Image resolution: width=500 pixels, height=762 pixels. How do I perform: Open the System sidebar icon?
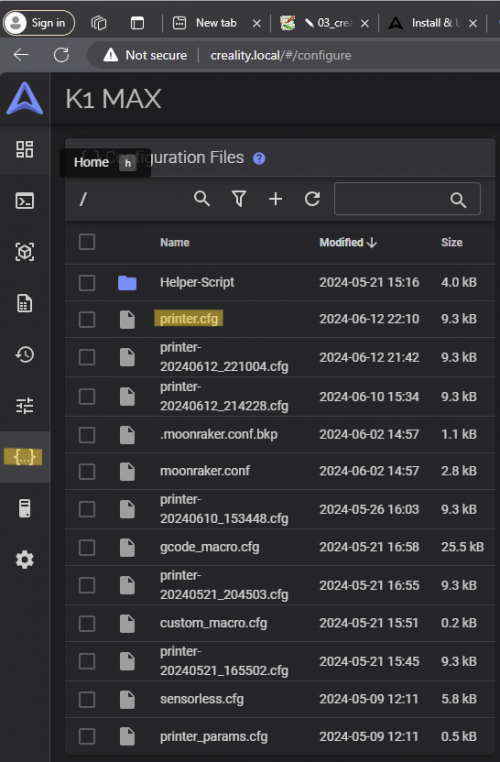tap(24, 508)
